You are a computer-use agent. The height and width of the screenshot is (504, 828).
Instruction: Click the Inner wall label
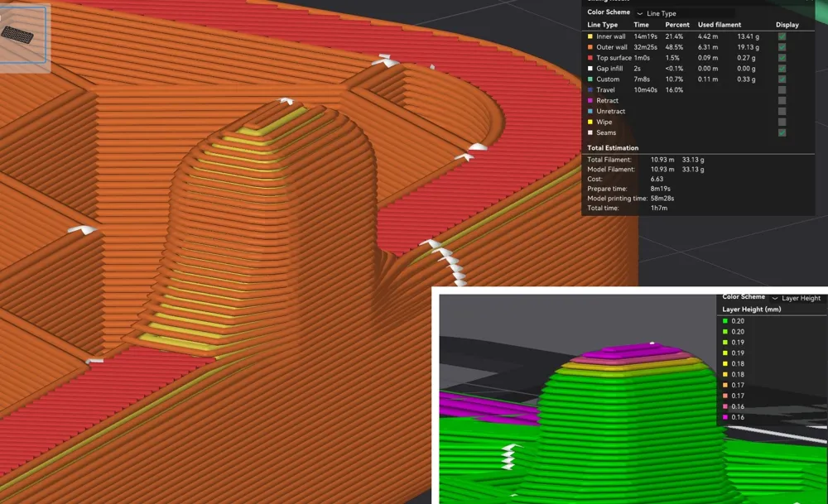tap(610, 36)
